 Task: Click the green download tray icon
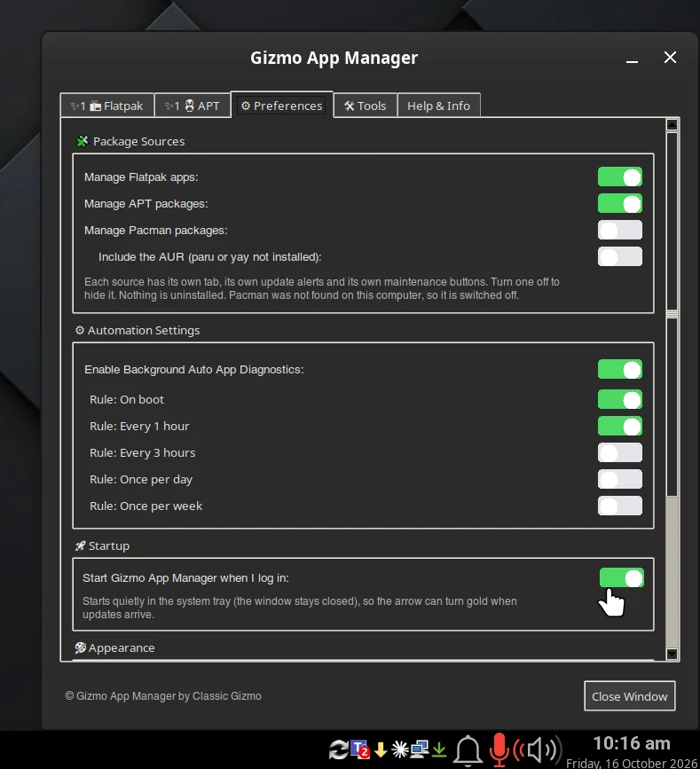coord(439,749)
